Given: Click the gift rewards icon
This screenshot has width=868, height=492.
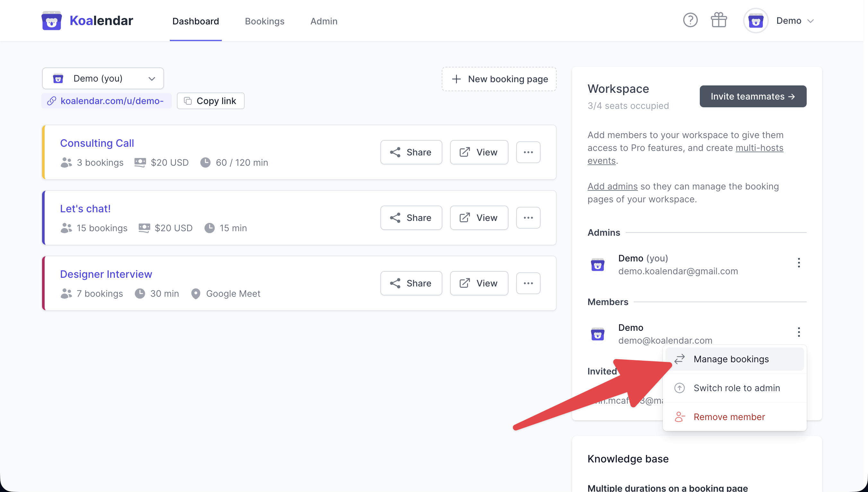Looking at the screenshot, I should click(x=718, y=21).
